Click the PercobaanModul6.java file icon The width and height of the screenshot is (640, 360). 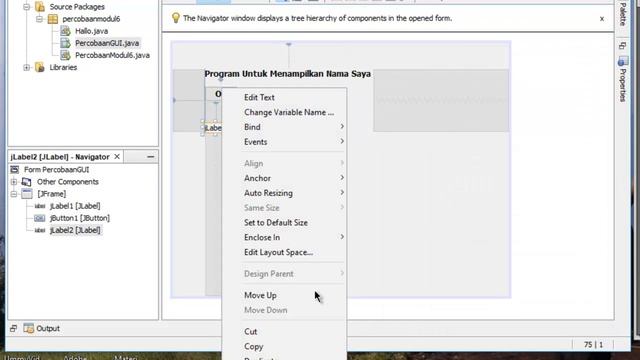pos(65,55)
